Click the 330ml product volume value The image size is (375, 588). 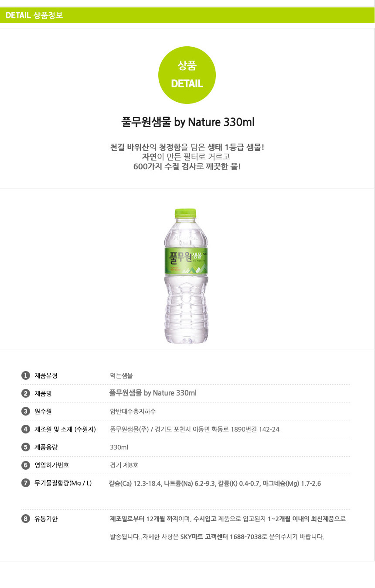click(119, 447)
